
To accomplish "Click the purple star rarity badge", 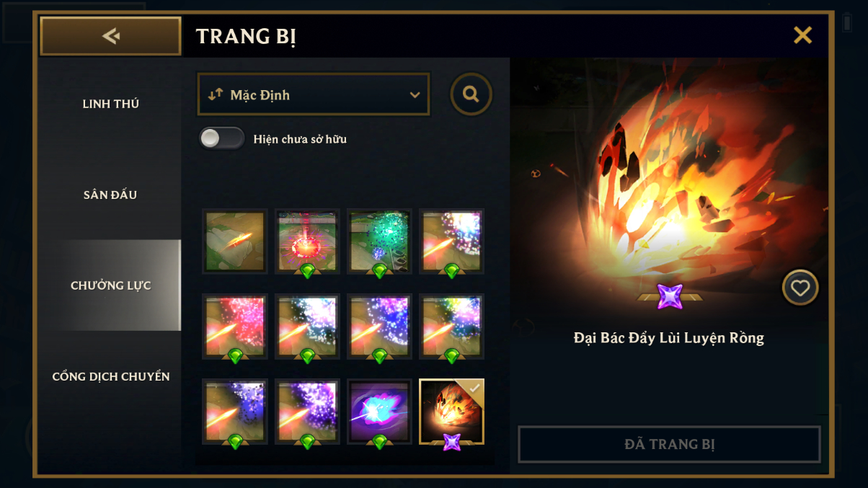I will point(670,296).
